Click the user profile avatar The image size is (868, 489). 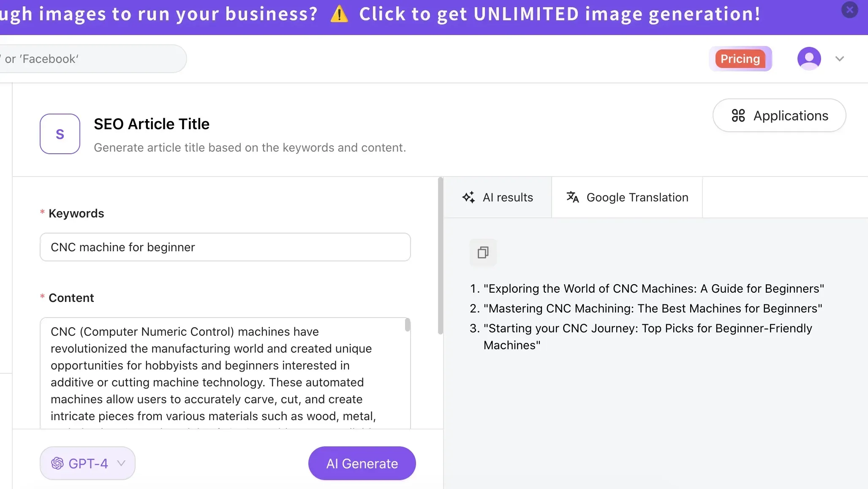pos(809,59)
